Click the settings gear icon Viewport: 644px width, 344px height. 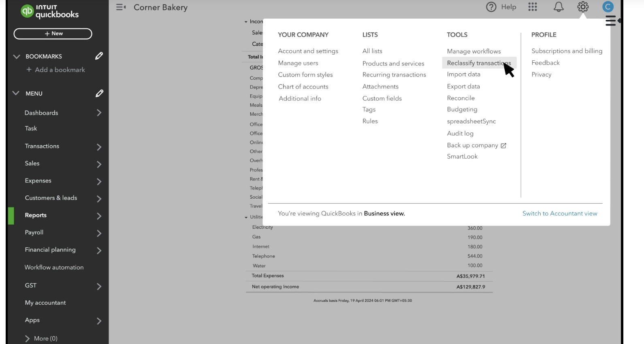point(583,7)
